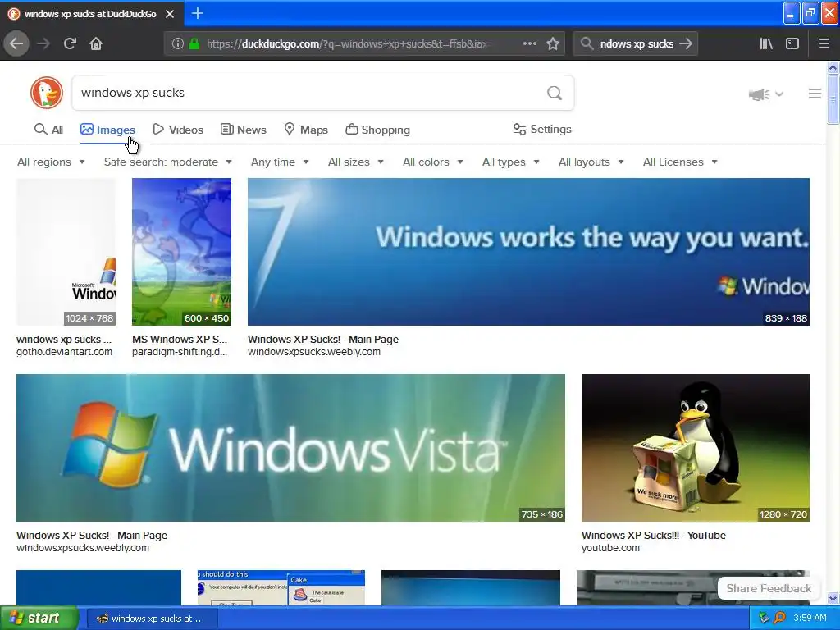Show site information via the info icon
The height and width of the screenshot is (630, 840).
(177, 43)
